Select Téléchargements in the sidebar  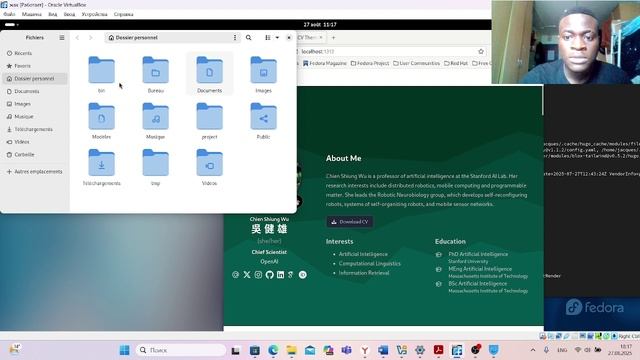pos(35,129)
